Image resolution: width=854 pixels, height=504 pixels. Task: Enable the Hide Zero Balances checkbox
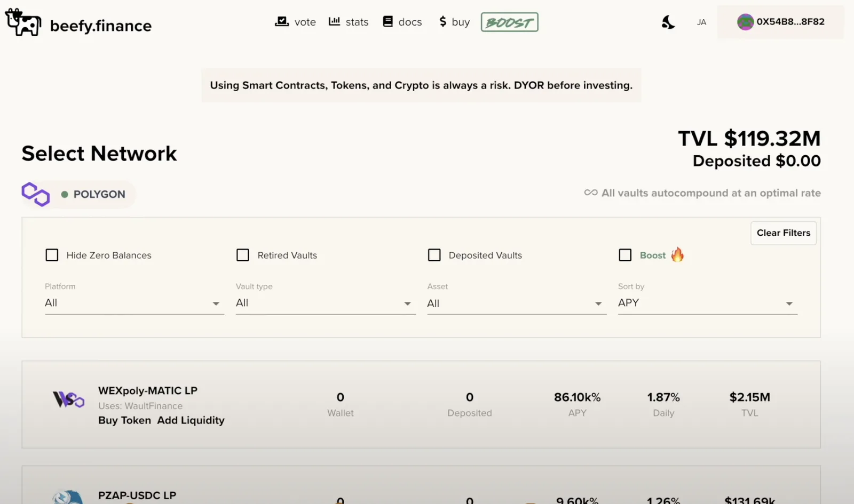tap(52, 255)
